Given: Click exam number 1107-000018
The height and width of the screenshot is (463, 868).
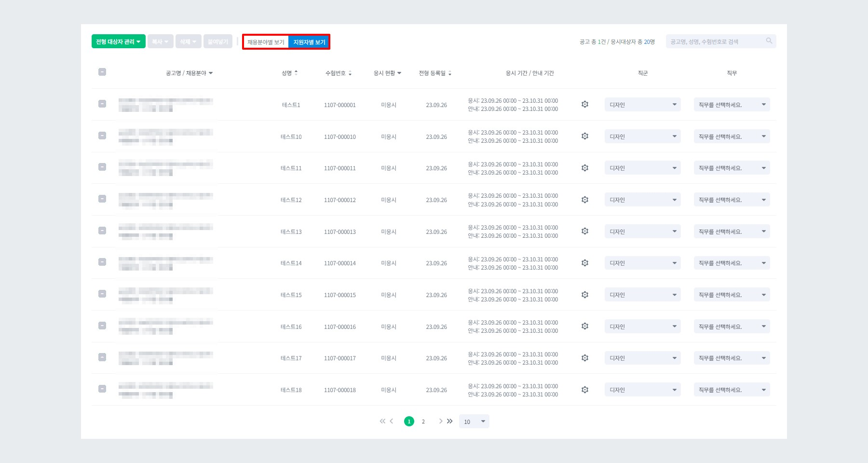Looking at the screenshot, I should click(x=340, y=390).
